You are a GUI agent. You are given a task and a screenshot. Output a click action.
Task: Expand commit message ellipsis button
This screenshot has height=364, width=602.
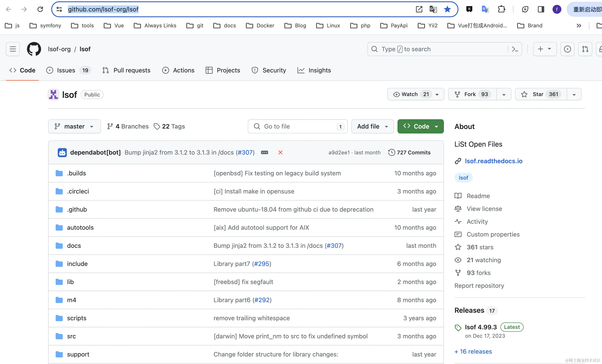click(x=264, y=152)
